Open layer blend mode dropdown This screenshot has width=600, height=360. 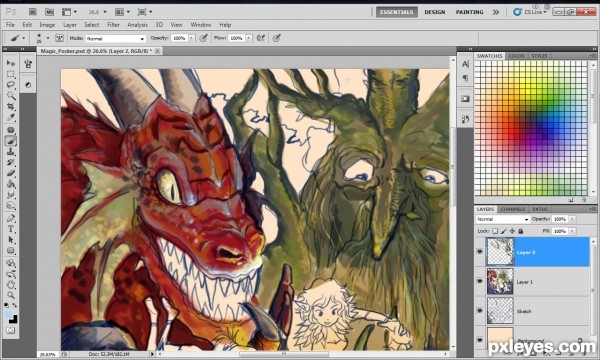click(x=502, y=219)
